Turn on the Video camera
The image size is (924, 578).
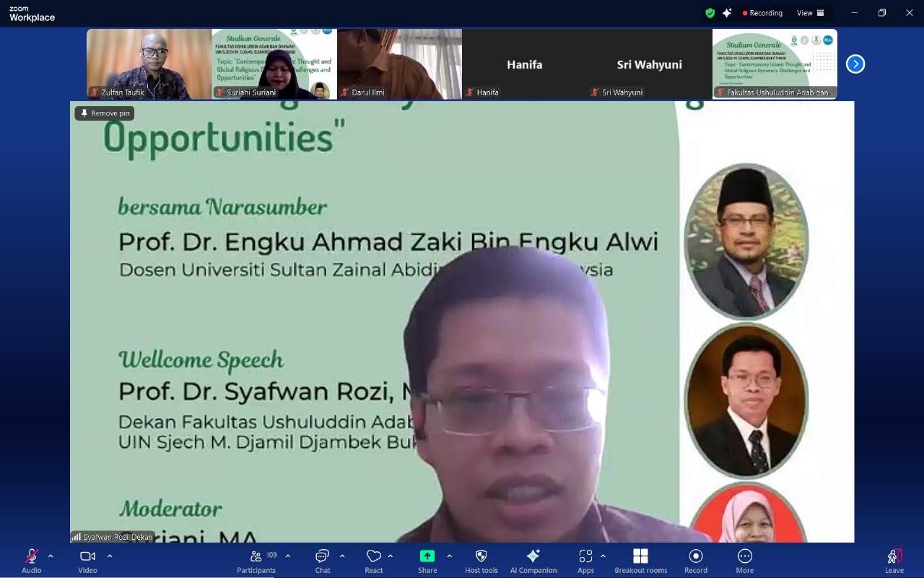coord(87,561)
